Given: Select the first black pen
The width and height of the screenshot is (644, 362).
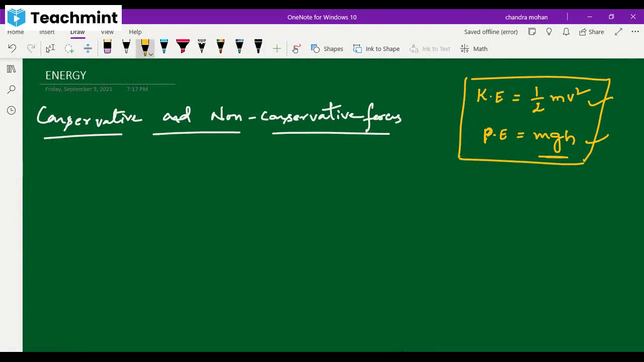Looking at the screenshot, I should tap(126, 47).
